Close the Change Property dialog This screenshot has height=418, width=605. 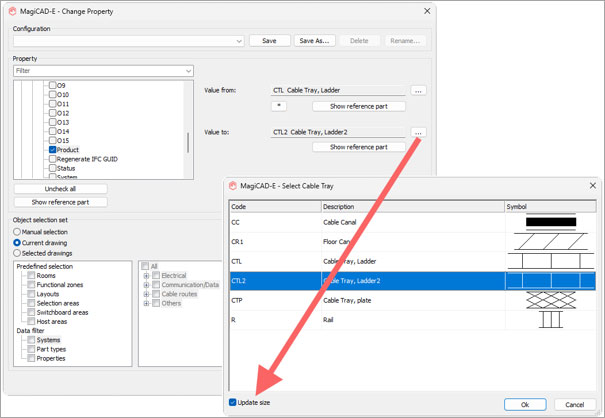point(427,11)
